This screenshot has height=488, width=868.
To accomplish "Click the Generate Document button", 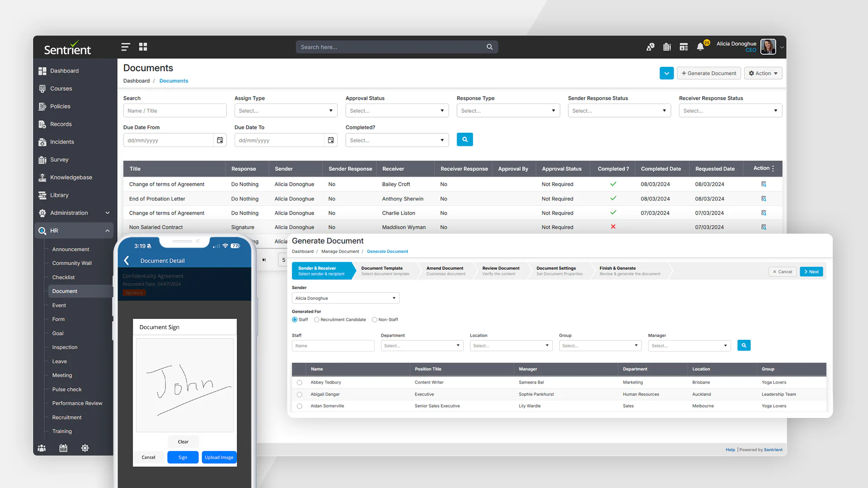I will pos(708,73).
